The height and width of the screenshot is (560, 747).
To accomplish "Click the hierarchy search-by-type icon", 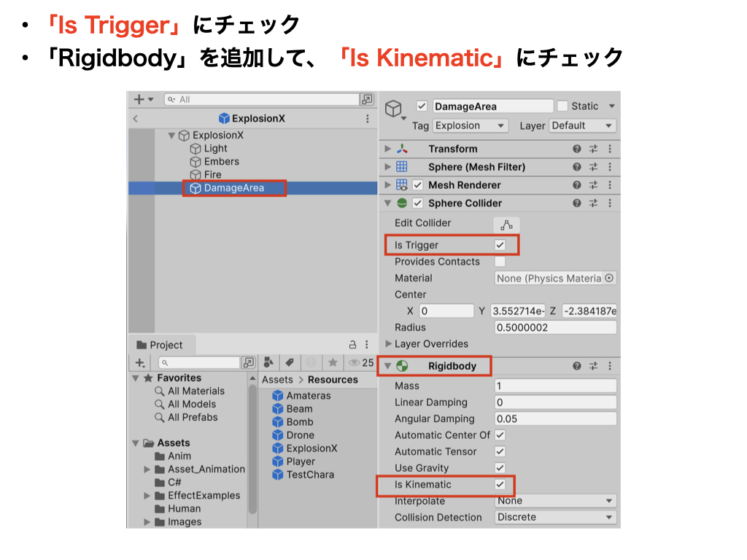I will pyautogui.click(x=367, y=99).
